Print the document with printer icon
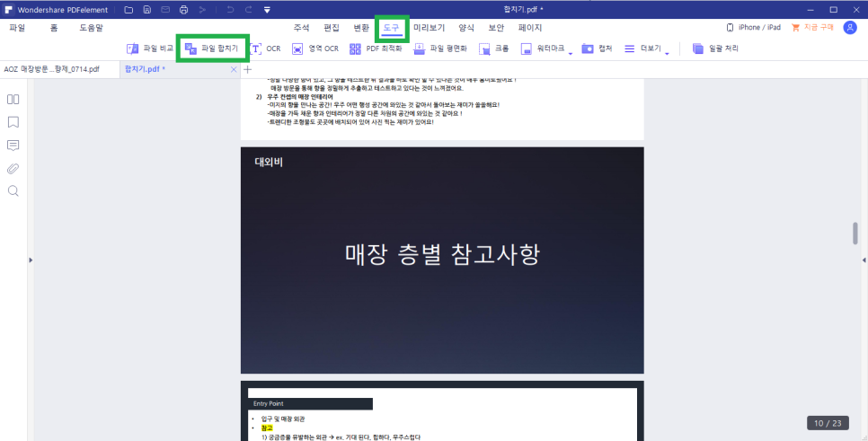The width and height of the screenshot is (868, 441). click(x=184, y=10)
